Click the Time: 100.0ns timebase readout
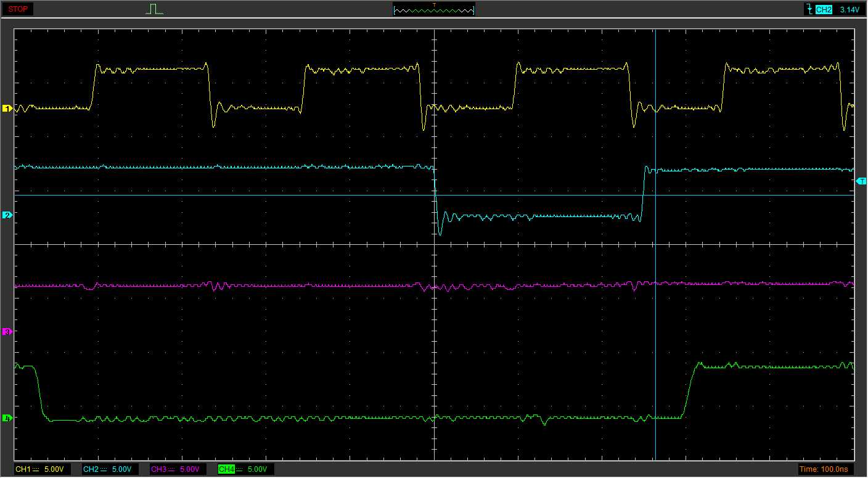This screenshot has height=478, width=868. pos(824,469)
